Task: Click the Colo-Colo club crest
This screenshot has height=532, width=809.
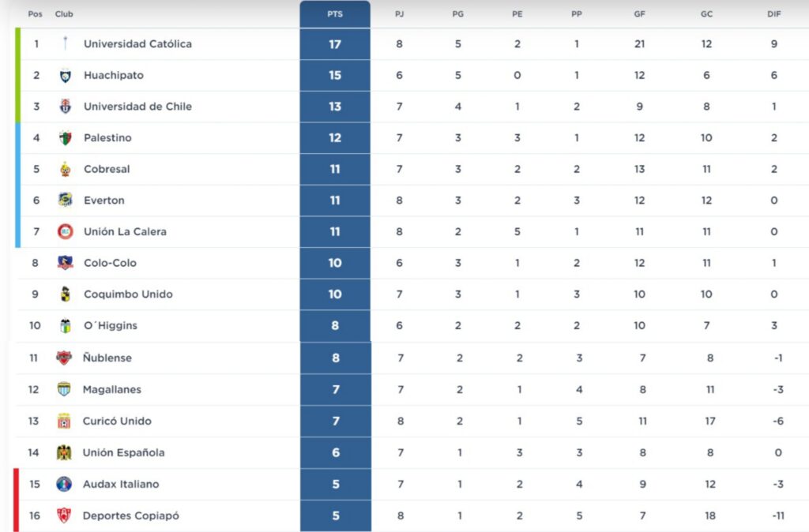Action: tap(66, 263)
